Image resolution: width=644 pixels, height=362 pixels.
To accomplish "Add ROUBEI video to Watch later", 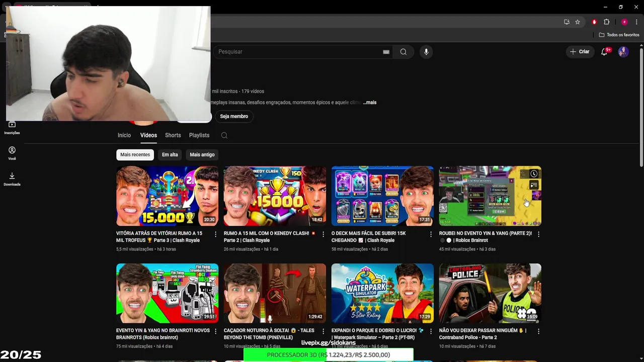I will [x=534, y=174].
